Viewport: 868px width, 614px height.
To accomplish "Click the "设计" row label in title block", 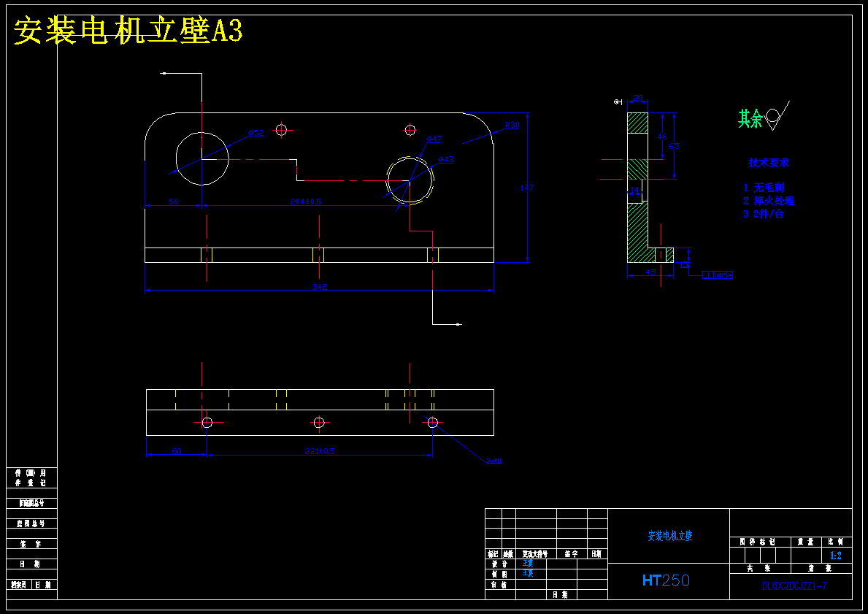I will pos(500,564).
